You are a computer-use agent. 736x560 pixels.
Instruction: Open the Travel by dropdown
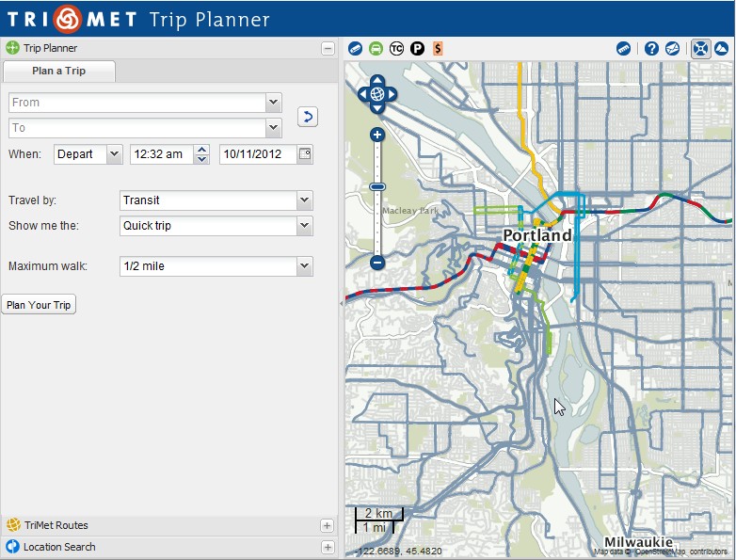tap(304, 200)
